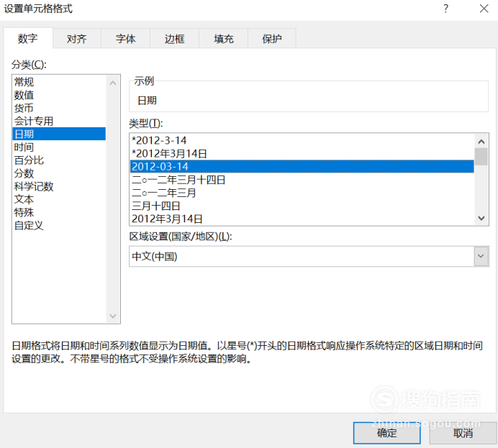Click category list scroll-up arrow
The image size is (498, 448).
(x=113, y=83)
